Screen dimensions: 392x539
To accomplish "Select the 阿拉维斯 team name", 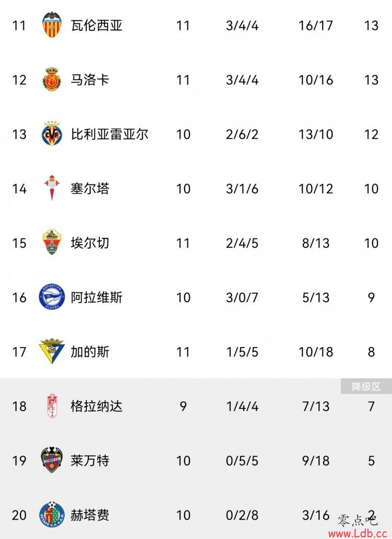I will [97, 297].
